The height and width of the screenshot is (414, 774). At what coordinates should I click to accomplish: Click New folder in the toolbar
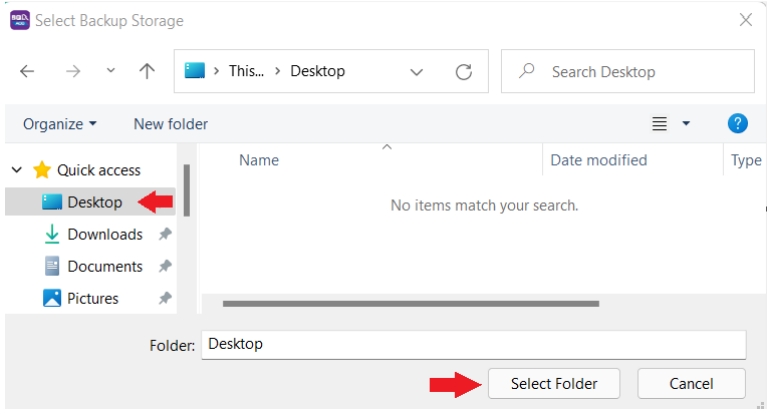click(171, 124)
